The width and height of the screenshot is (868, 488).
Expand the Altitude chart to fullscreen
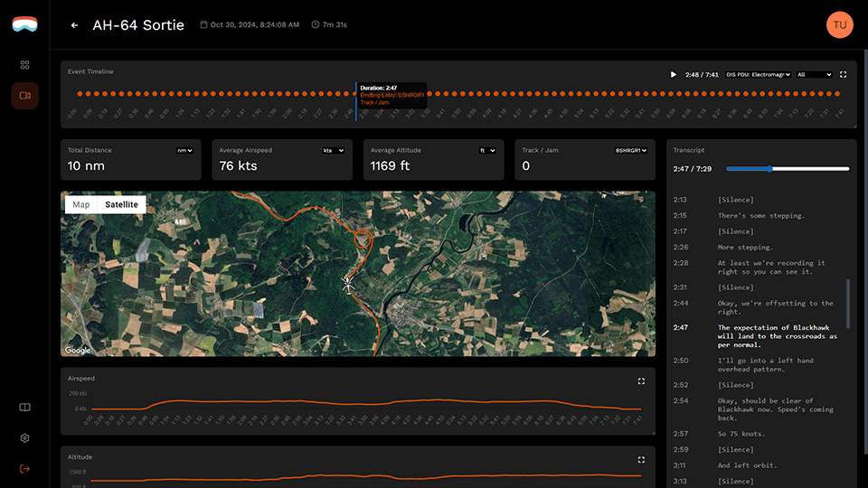pyautogui.click(x=641, y=460)
